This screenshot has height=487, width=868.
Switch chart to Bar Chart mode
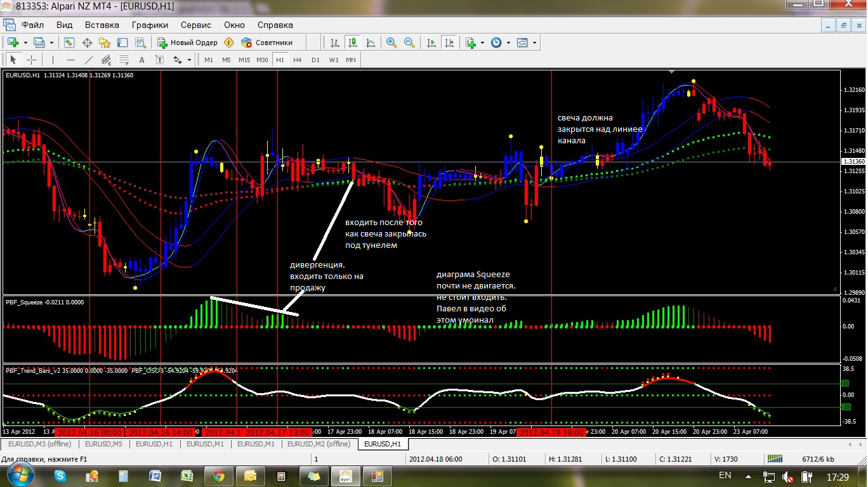(x=334, y=42)
